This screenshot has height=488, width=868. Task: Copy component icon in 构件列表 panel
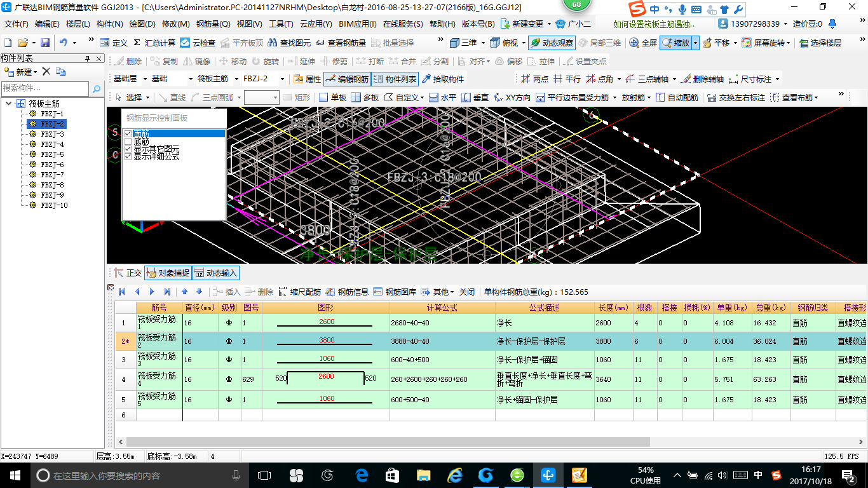(60, 72)
